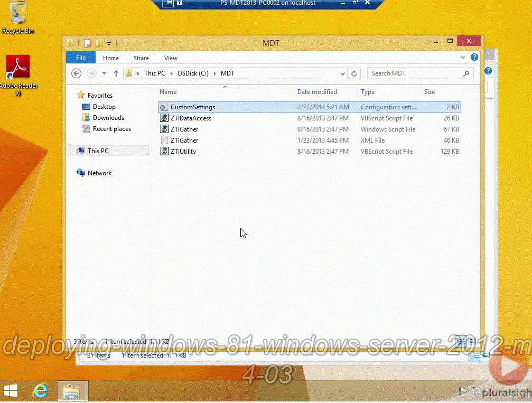Open the Start button on taskbar
The image size is (532, 403).
coord(11,391)
